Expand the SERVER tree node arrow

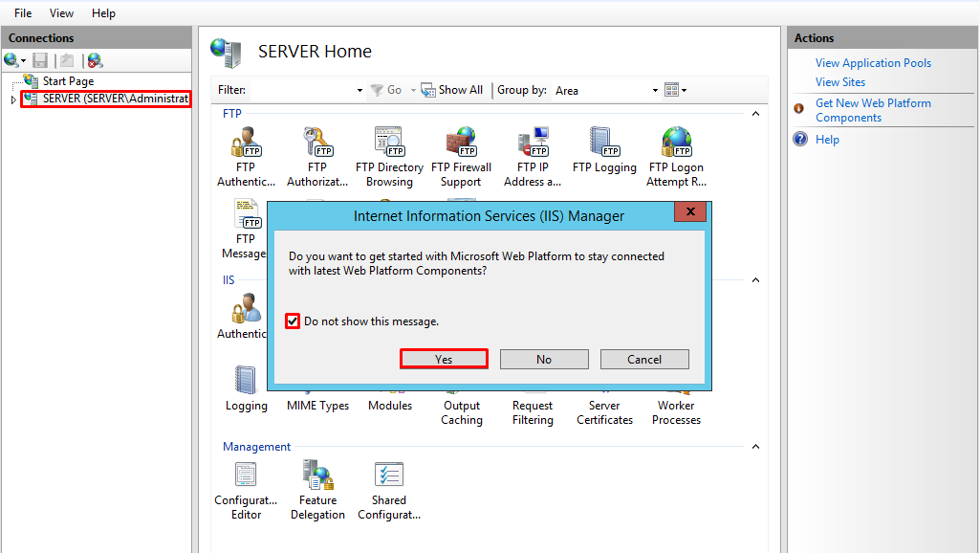coord(13,100)
